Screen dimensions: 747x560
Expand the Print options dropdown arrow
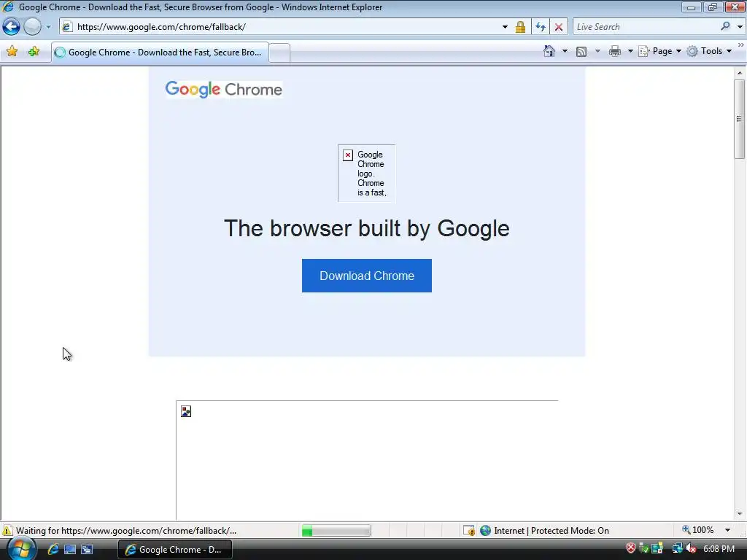(x=630, y=51)
